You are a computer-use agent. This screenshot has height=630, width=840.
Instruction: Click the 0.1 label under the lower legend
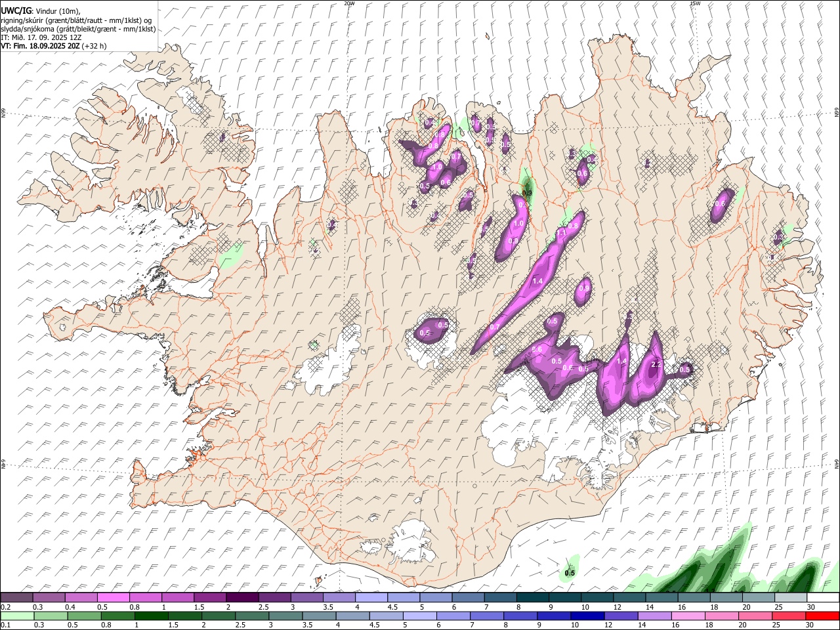click(x=5, y=625)
